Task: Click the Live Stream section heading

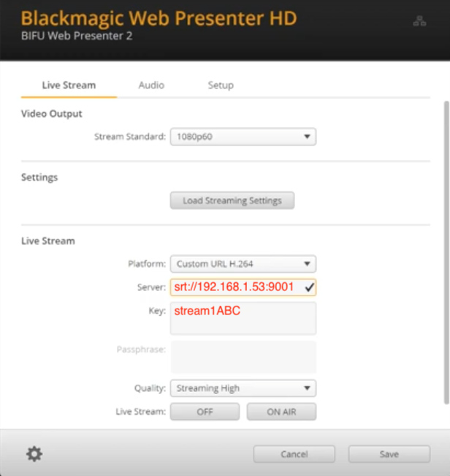Action: (48, 241)
